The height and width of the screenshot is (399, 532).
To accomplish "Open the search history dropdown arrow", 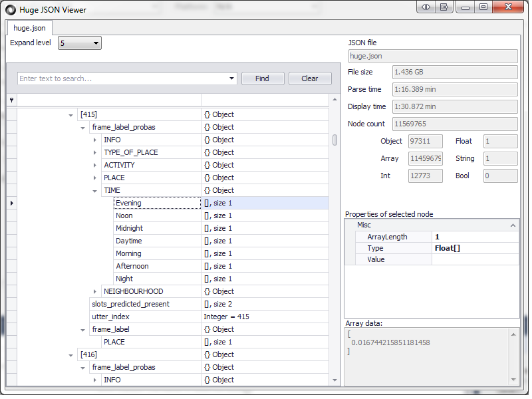I will 230,78.
